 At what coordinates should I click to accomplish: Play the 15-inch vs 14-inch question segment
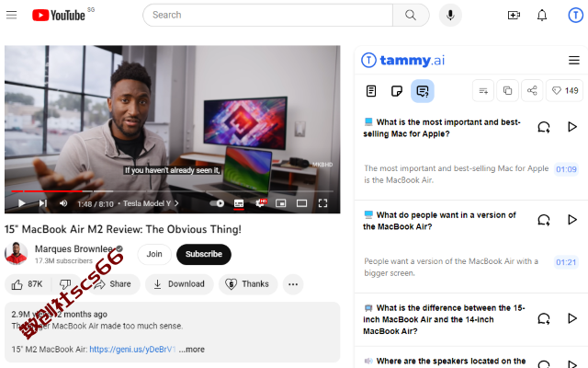tap(571, 319)
